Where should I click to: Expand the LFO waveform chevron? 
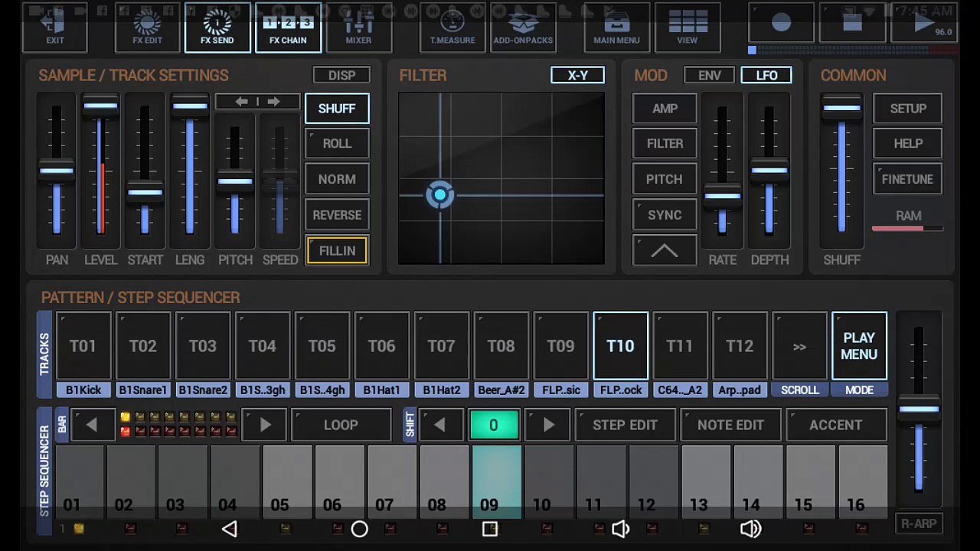[665, 251]
